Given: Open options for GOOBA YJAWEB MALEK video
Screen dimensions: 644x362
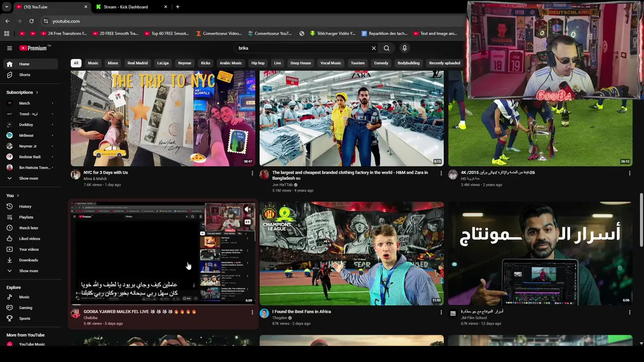Looking at the screenshot, I should click(252, 312).
